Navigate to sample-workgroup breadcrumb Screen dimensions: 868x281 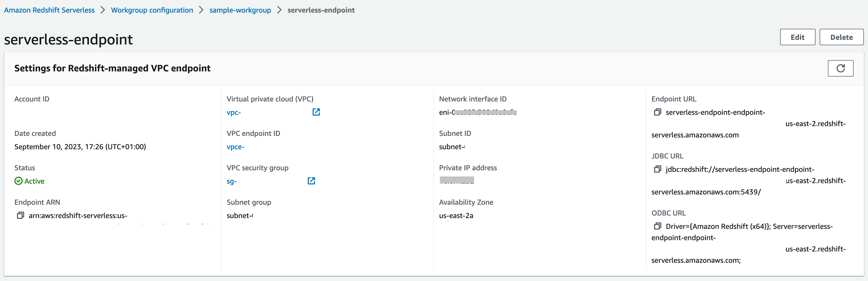[x=240, y=10]
